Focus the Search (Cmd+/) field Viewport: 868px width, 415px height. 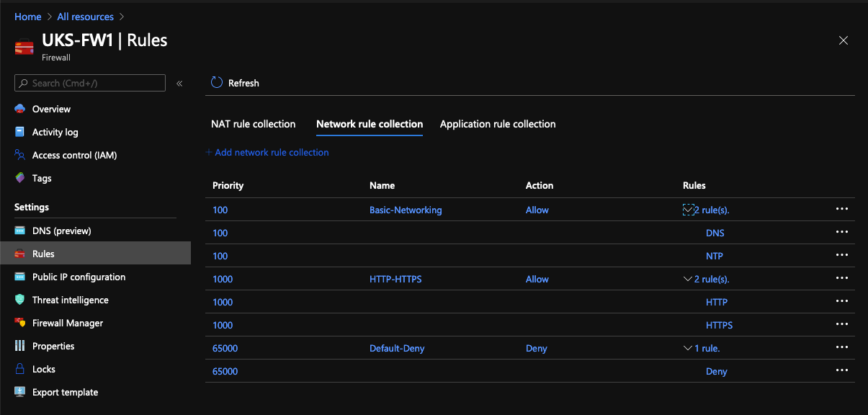click(90, 83)
